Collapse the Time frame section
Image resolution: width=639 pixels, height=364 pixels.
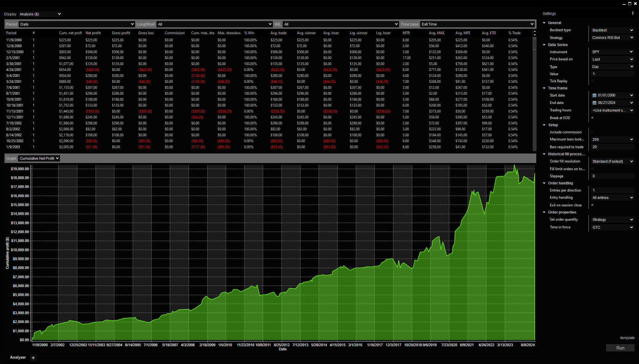[x=544, y=88]
